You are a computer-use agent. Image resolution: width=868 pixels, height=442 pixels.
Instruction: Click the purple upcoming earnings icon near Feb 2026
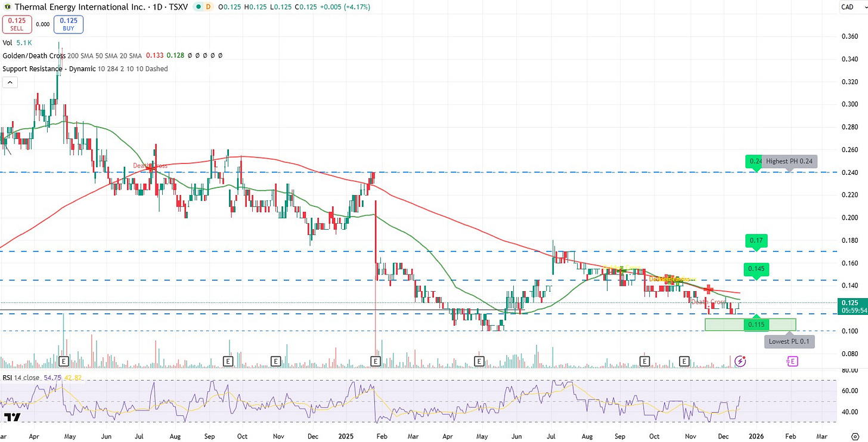792,361
